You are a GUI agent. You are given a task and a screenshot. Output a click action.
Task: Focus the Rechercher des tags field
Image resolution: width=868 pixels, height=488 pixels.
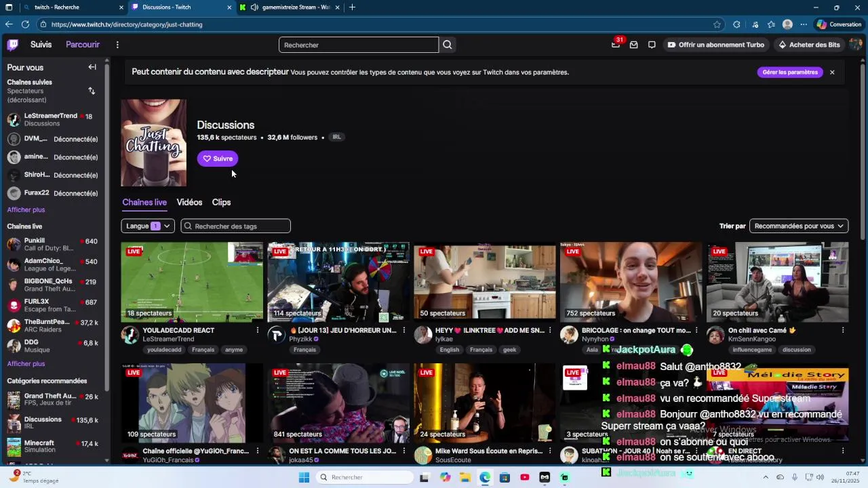(235, 226)
